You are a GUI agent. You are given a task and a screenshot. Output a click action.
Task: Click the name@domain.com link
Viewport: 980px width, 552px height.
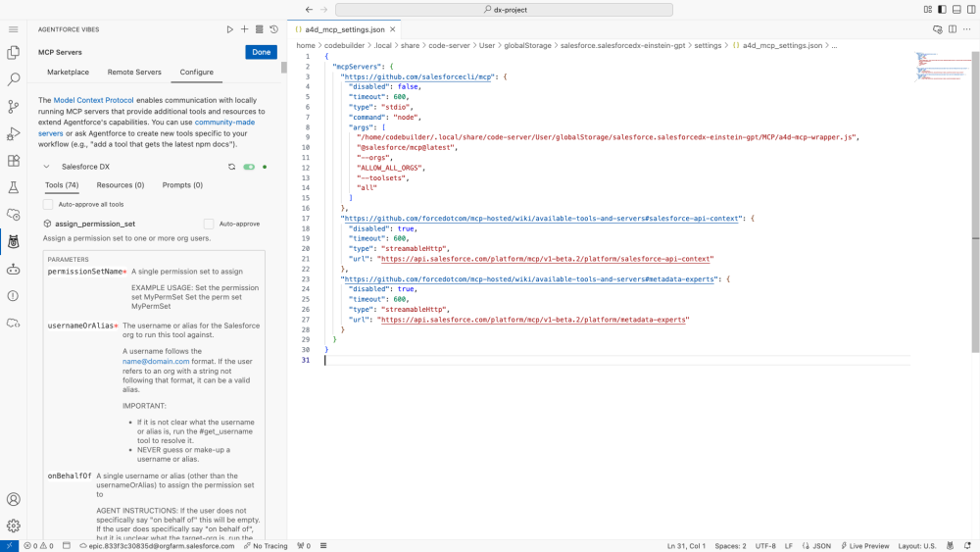coord(156,362)
